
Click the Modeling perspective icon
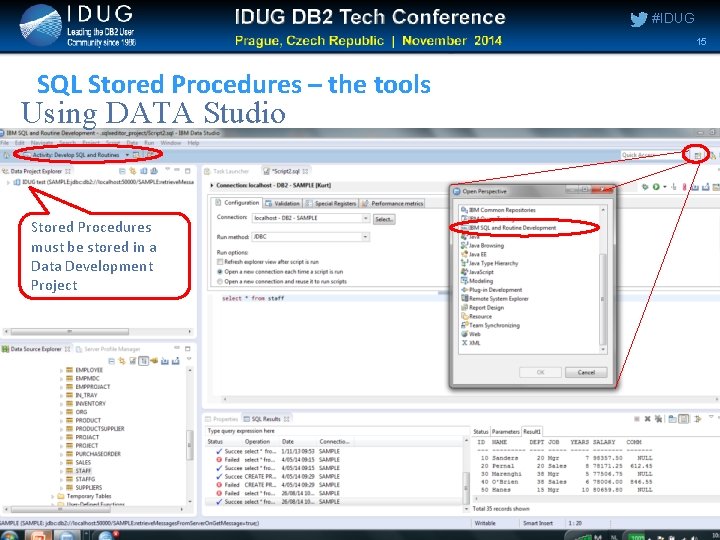click(x=464, y=281)
